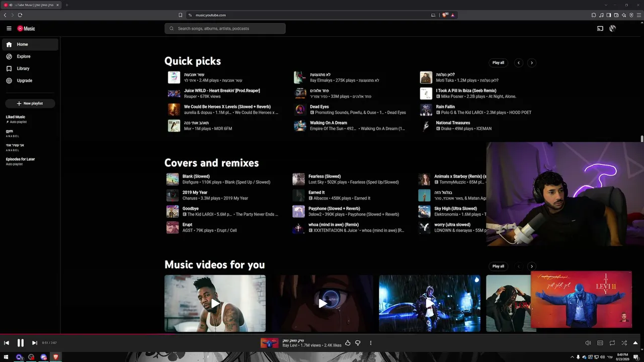Toggle captions in the player bar
The image size is (644, 362).
point(600,343)
